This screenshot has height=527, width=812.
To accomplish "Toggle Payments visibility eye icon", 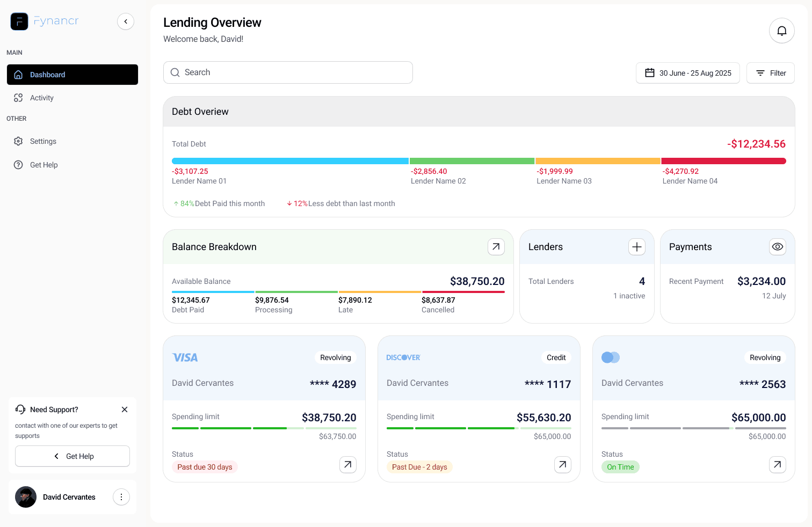I will pos(777,247).
